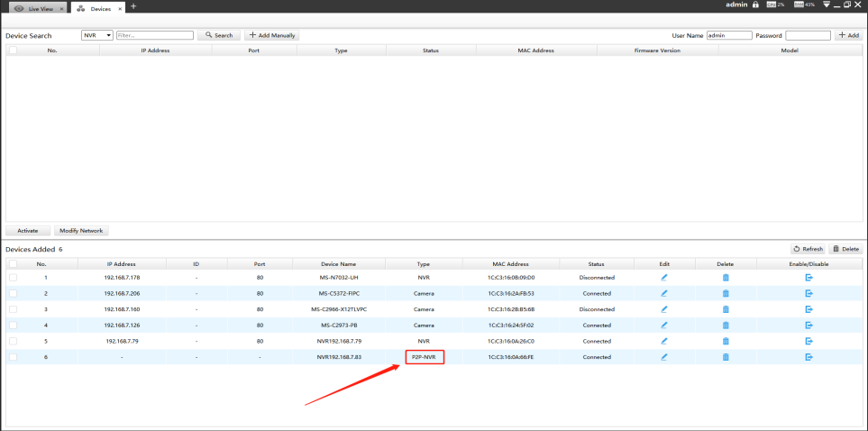Check the row 4 device checkbox
Viewport: 868px width, 431px height.
(14, 326)
